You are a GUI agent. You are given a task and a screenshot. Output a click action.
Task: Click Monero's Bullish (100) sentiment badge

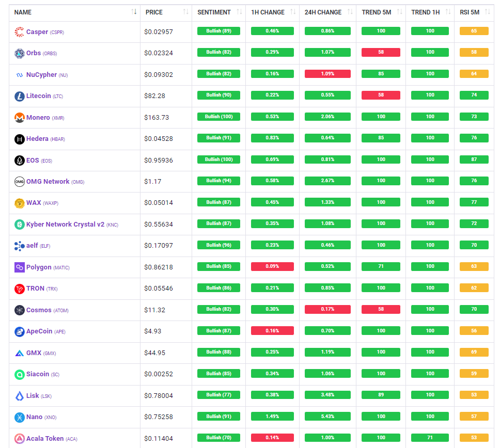coord(218,117)
